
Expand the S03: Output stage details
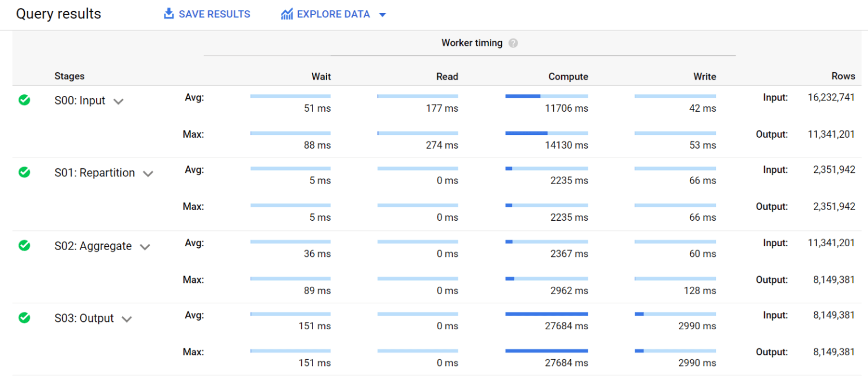pos(127,318)
